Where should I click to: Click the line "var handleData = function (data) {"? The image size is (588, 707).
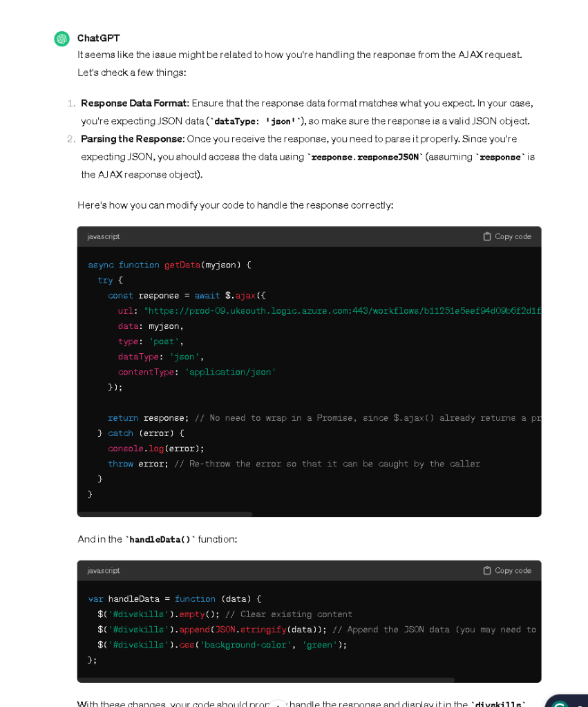click(175, 598)
